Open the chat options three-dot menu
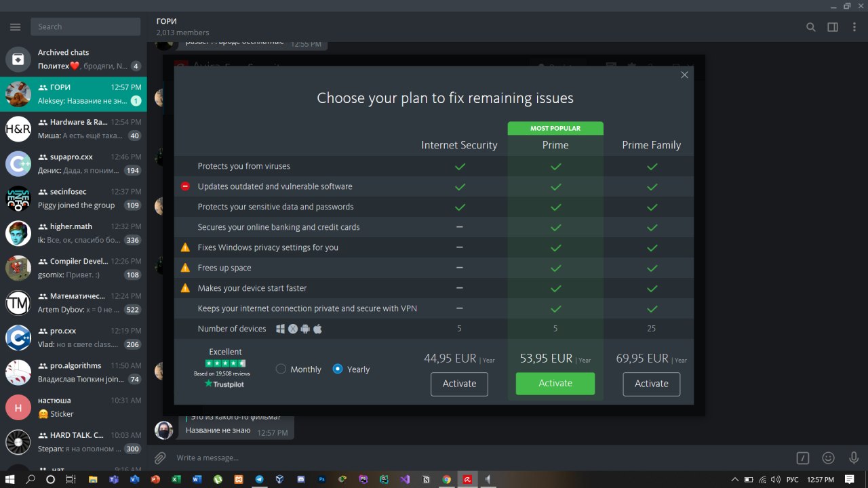Image resolution: width=868 pixels, height=488 pixels. (854, 27)
